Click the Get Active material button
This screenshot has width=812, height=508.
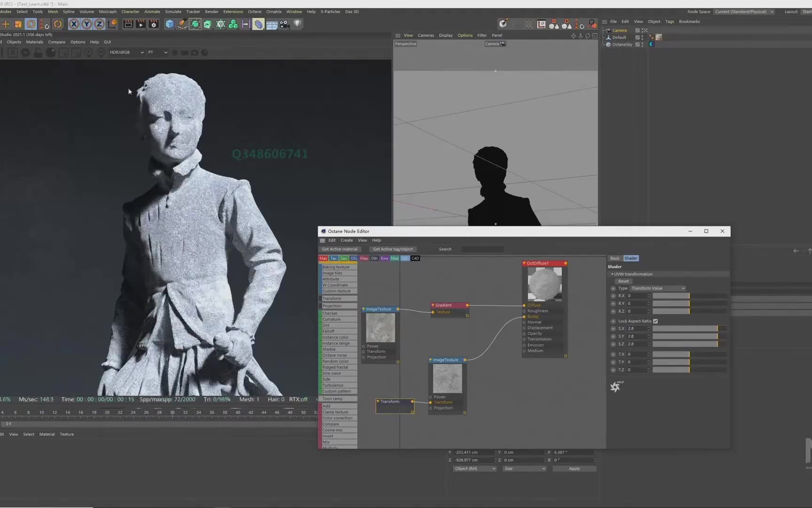click(x=340, y=249)
